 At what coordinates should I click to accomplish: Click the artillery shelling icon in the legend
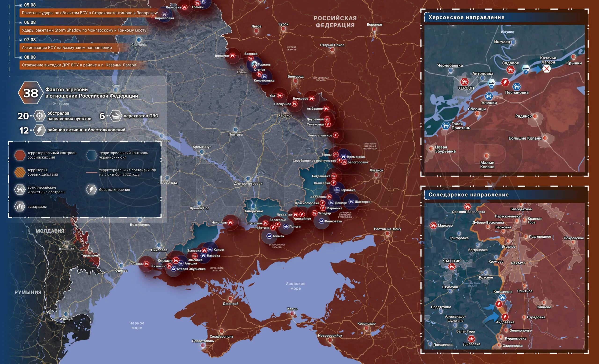20,189
